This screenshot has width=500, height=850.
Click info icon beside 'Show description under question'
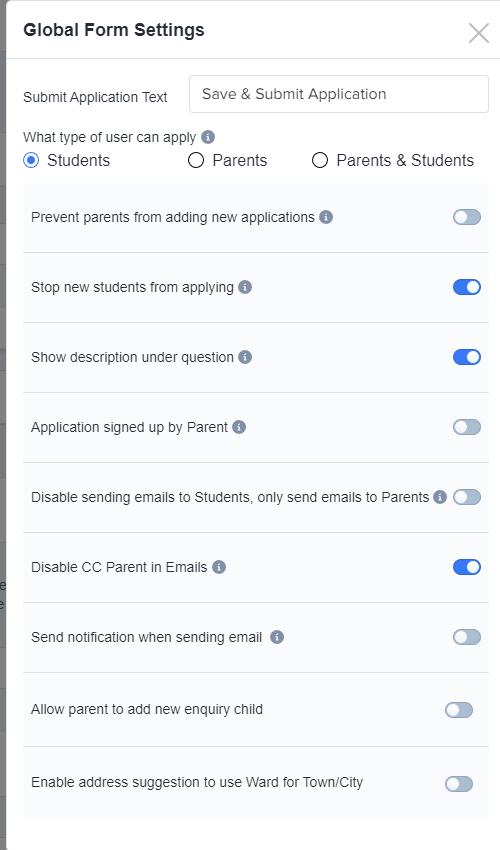(x=245, y=357)
